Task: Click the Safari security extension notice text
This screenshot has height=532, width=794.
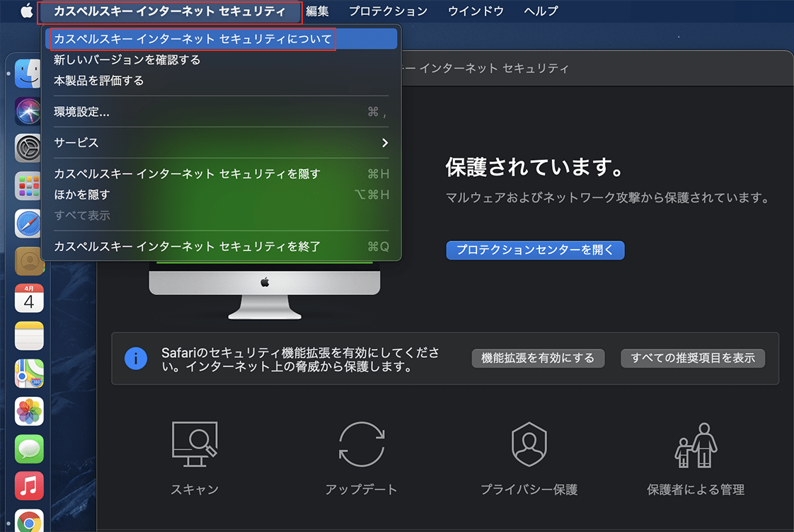Action: (300, 359)
